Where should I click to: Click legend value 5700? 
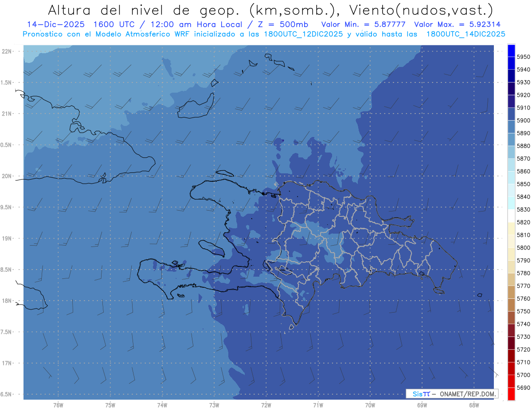coord(523,375)
